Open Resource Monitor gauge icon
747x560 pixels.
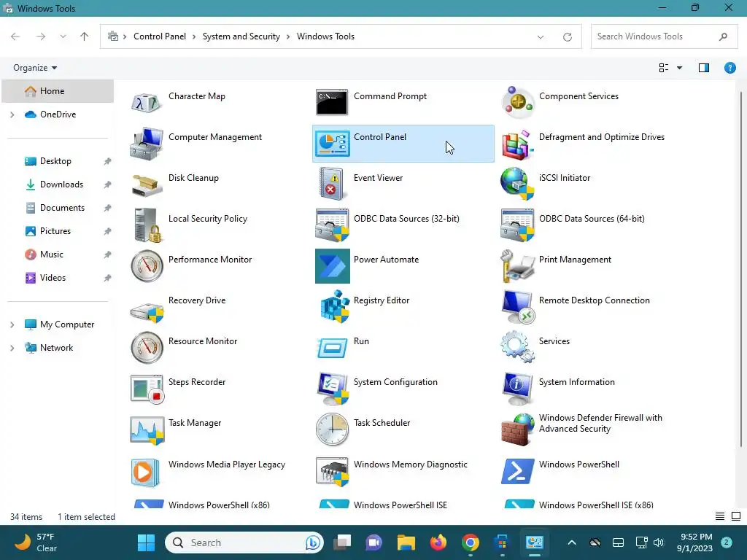[146, 348]
